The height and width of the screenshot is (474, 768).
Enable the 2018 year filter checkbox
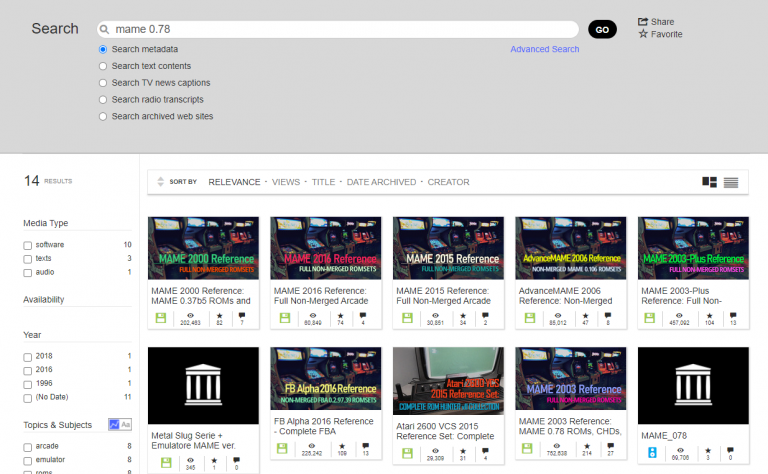click(28, 356)
